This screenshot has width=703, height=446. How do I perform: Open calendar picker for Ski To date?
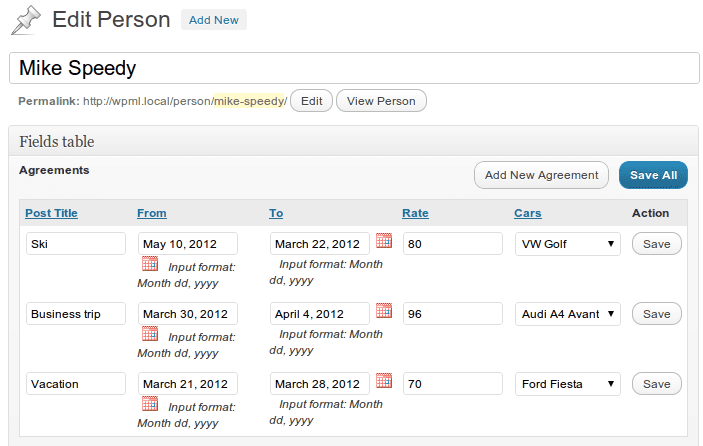(384, 241)
